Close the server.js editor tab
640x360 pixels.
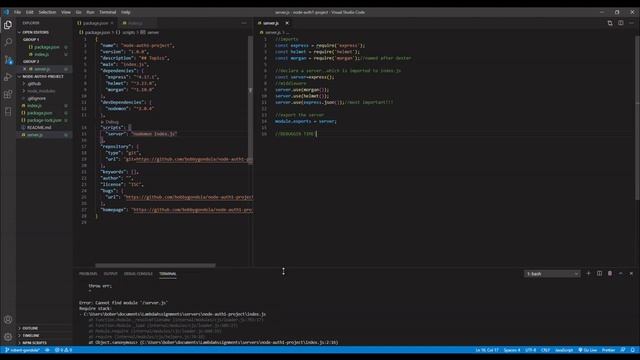tap(287, 23)
